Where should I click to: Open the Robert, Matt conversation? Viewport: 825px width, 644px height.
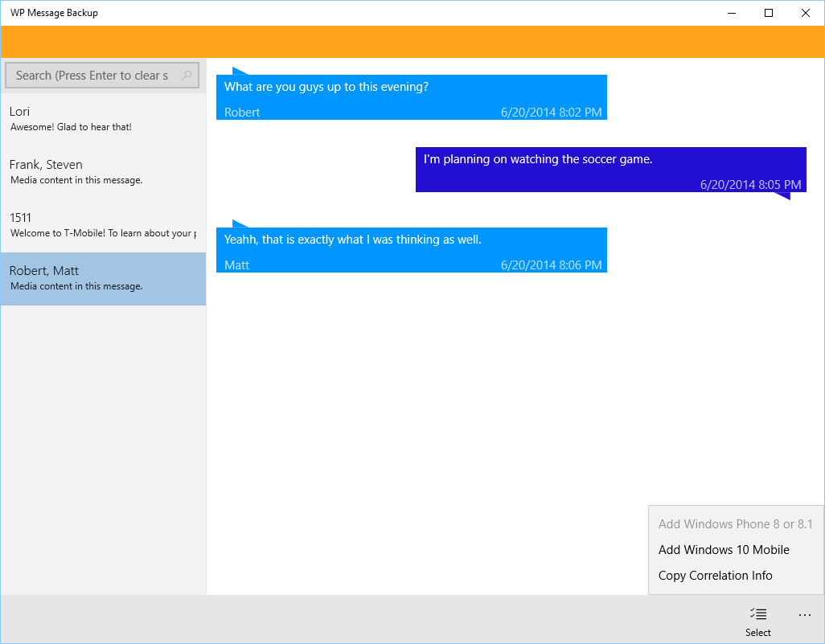[103, 277]
